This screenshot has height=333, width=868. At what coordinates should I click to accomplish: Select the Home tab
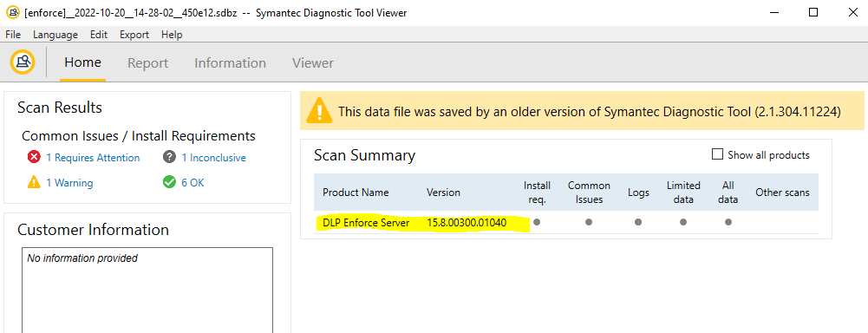point(83,62)
